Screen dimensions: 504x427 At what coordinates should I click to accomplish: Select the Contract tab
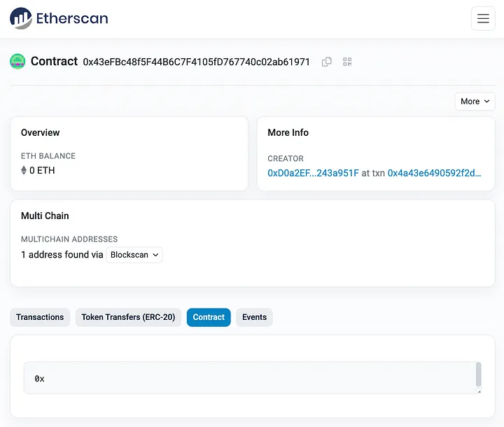pyautogui.click(x=209, y=317)
